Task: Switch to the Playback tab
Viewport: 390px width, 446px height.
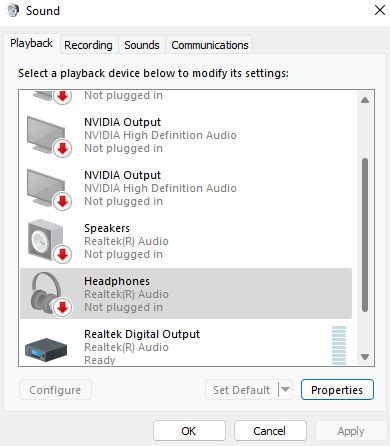Action: 32,43
